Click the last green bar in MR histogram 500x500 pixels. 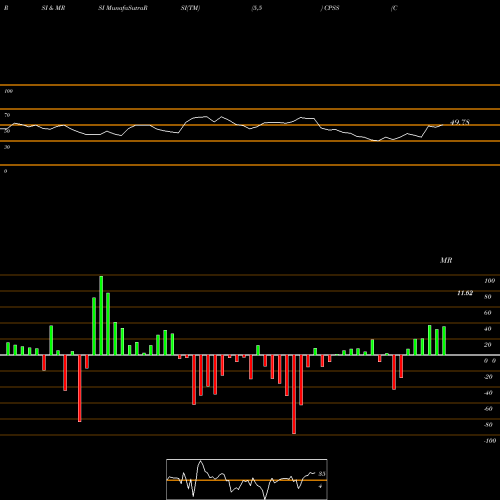444,341
